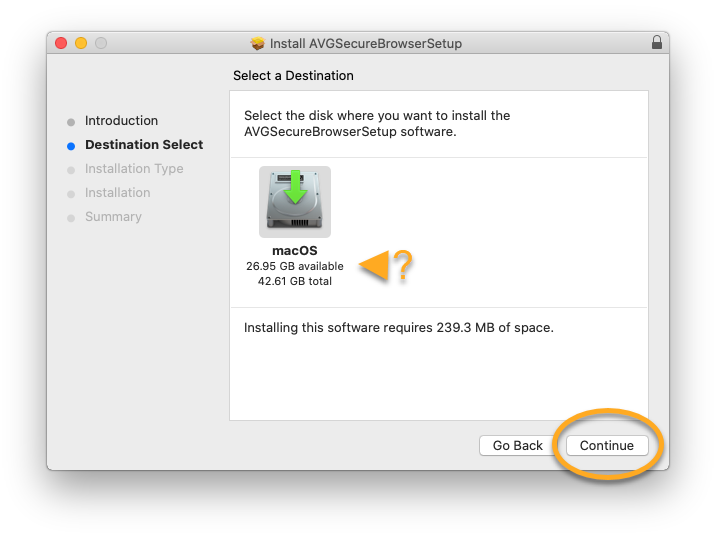Click the orange question mark annotation
719x551 pixels.
pyautogui.click(x=402, y=265)
